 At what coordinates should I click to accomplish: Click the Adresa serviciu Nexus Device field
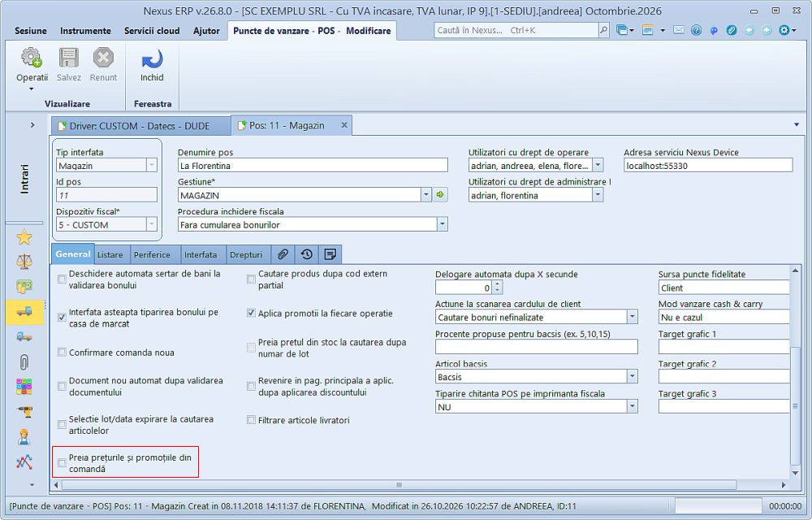[x=708, y=165]
